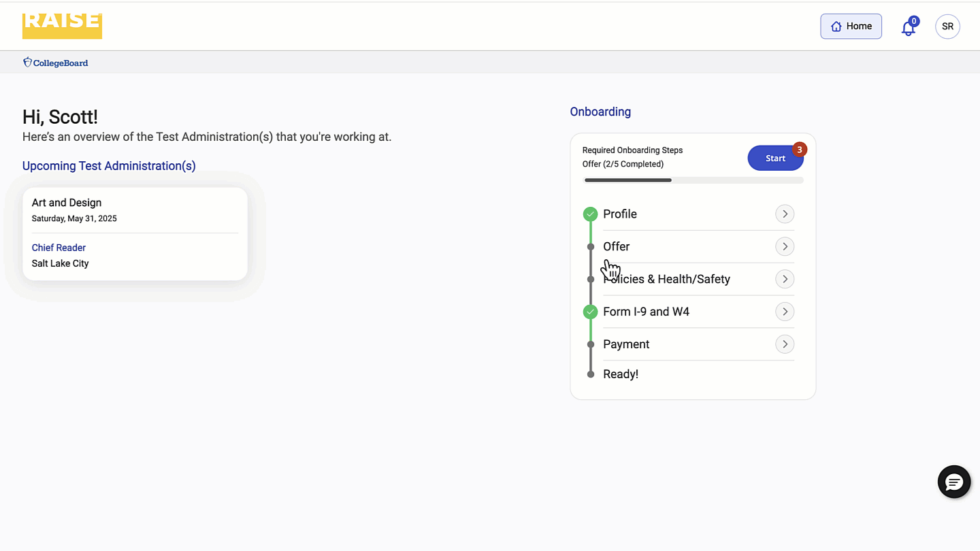The image size is (980, 551).
Task: Expand the Payment step chevron
Action: (x=784, y=344)
